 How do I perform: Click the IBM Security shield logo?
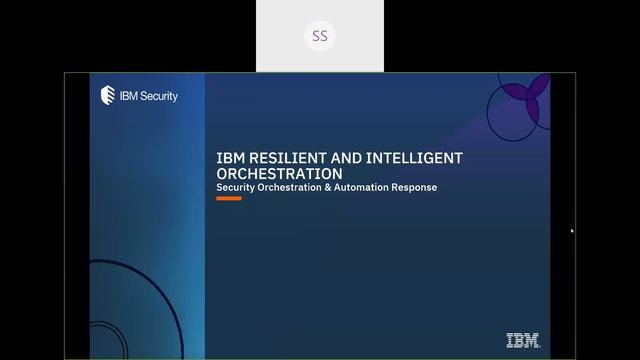point(108,95)
